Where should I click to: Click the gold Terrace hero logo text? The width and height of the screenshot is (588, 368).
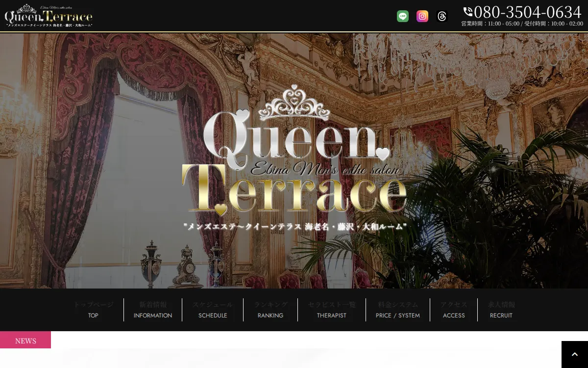[x=294, y=191]
